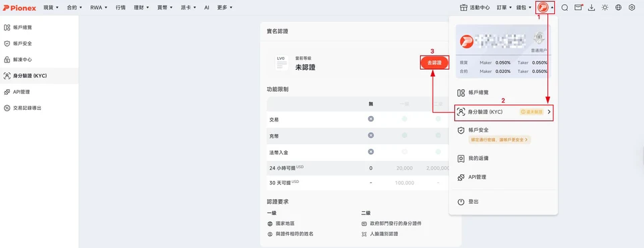Click the 國家地區 requirement item
This screenshot has height=248, width=644.
point(280,224)
